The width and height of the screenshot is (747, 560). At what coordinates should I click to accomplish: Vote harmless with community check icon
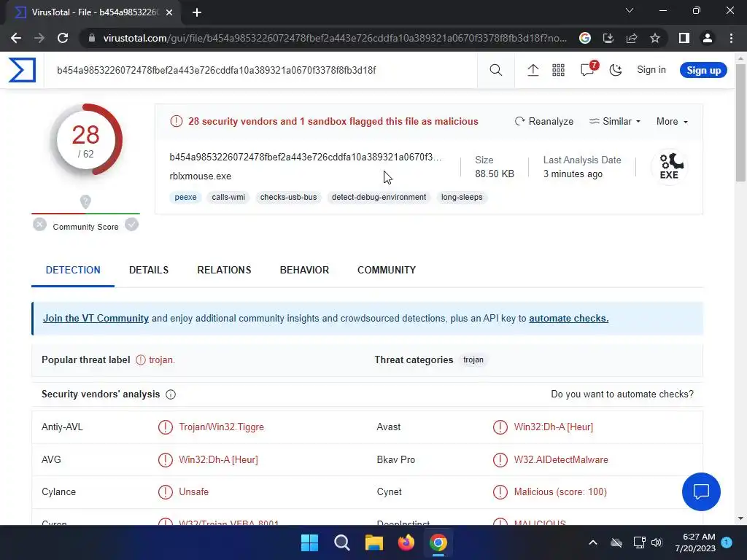132,225
